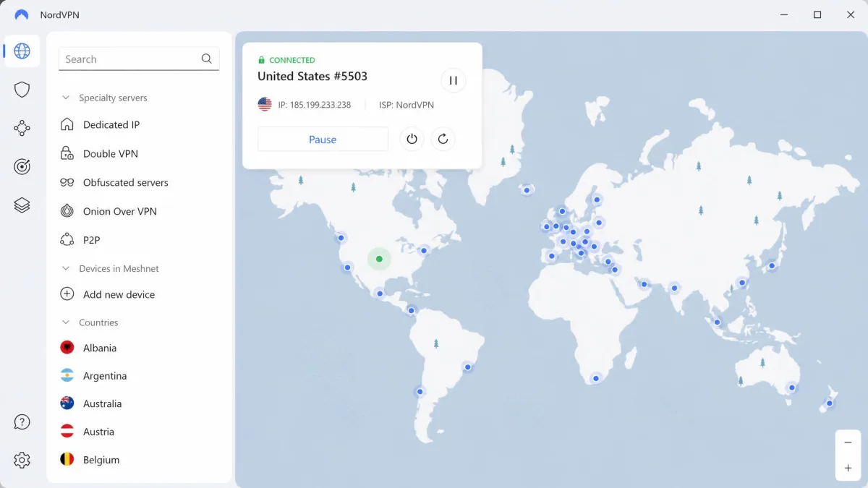Select the green connected US server marker
Viewport: 868px width, 488px height.
(379, 259)
